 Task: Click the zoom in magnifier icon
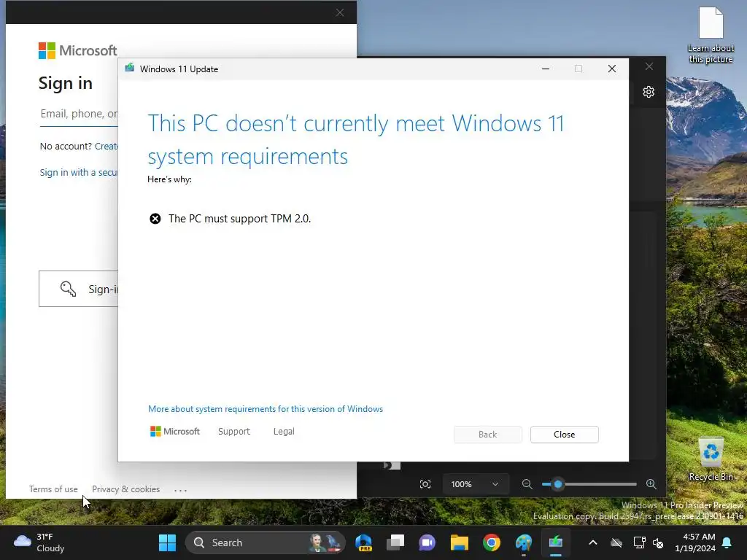point(651,484)
